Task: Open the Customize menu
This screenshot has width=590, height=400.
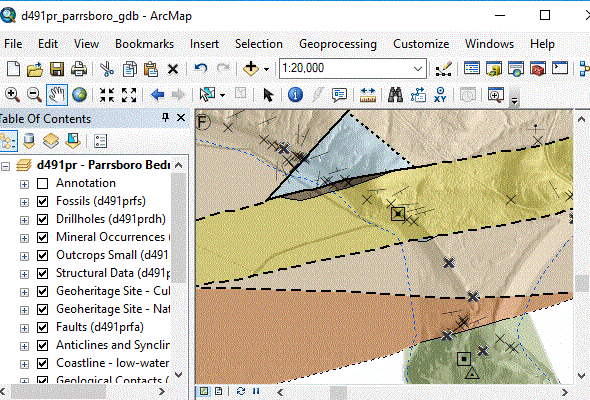Action: tap(421, 44)
